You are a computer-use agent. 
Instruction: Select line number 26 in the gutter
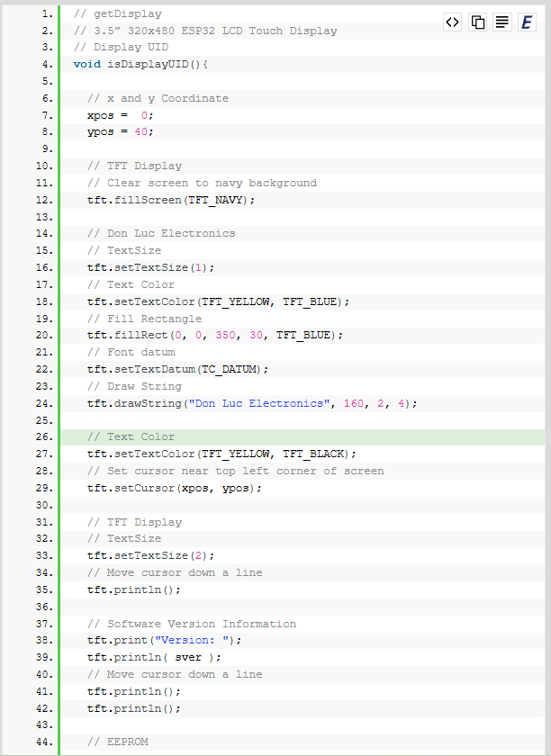coord(43,436)
